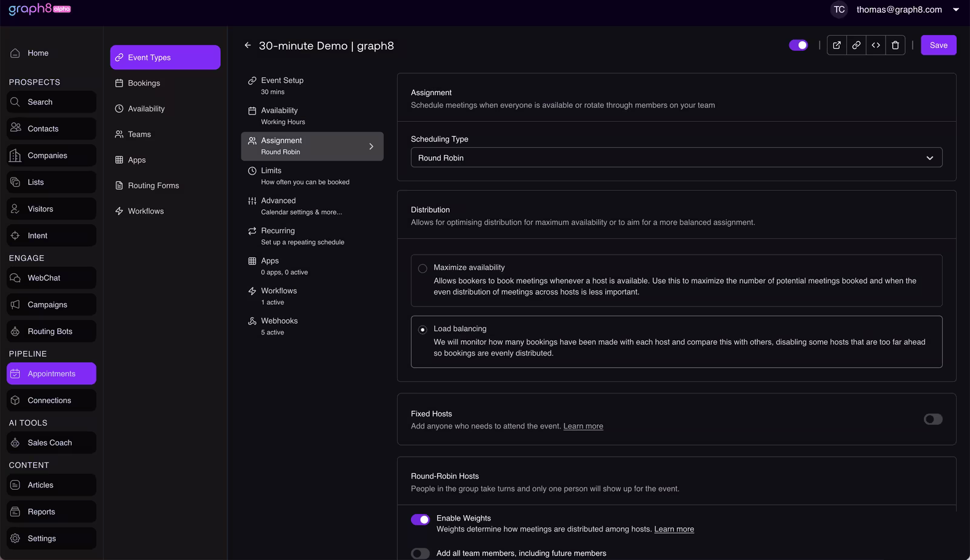Image resolution: width=970 pixels, height=560 pixels.
Task: Click the Lists icon in sidebar
Action: 15,182
